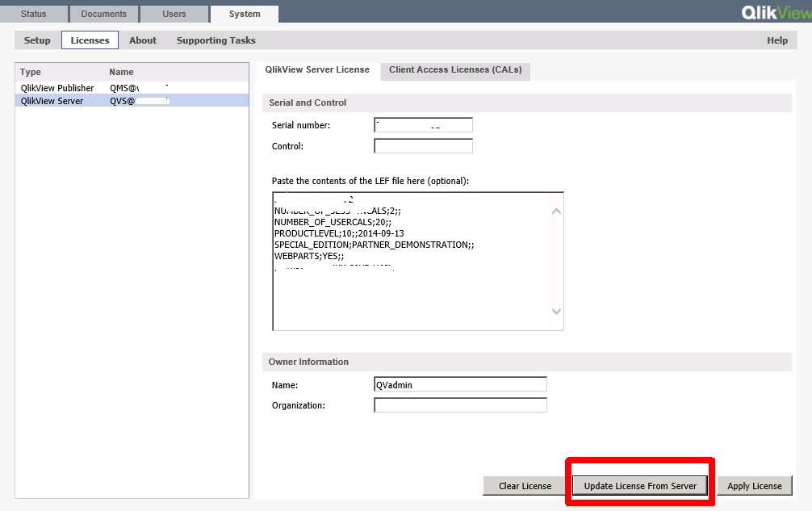812x511 pixels.
Task: Click the Clear License button
Action: coord(525,486)
